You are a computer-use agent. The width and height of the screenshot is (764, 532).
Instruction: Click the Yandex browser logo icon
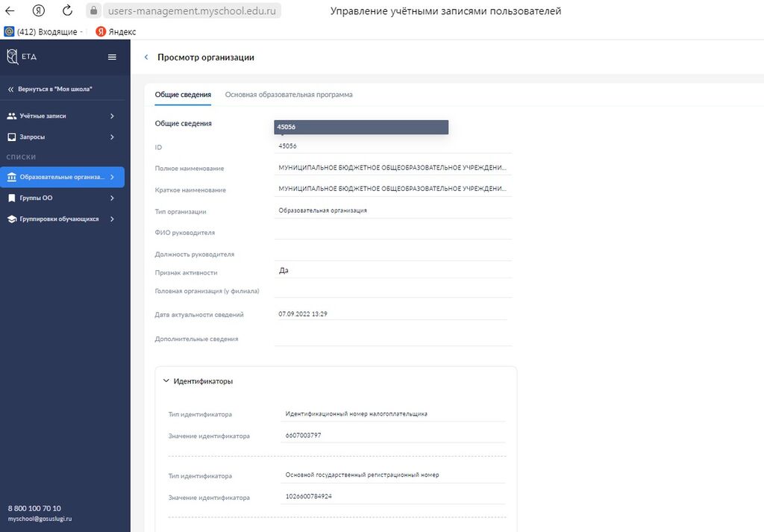[x=39, y=11]
